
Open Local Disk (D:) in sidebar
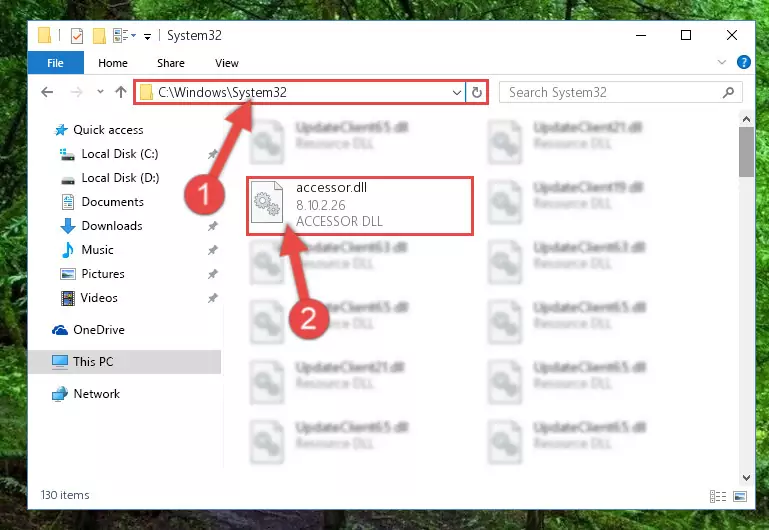click(x=120, y=178)
